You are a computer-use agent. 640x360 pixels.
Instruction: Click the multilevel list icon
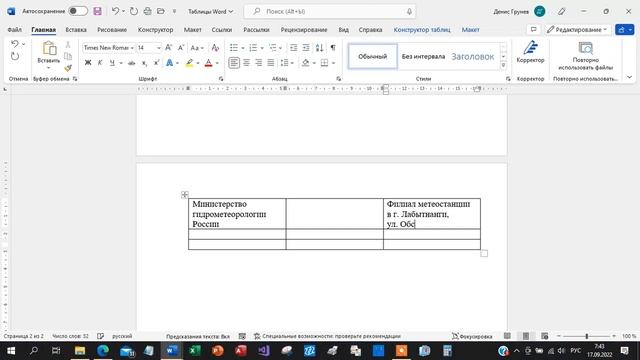pyautogui.click(x=273, y=48)
